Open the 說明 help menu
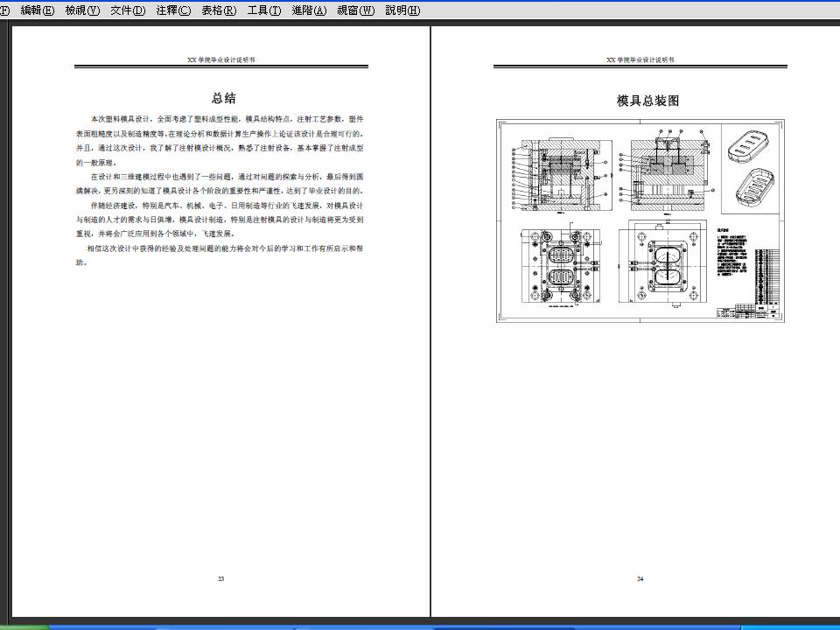 tap(400, 10)
